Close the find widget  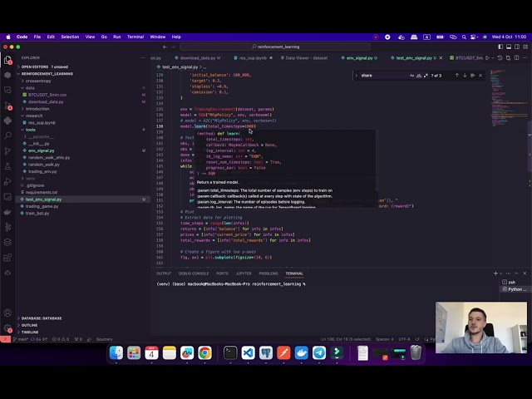[480, 76]
